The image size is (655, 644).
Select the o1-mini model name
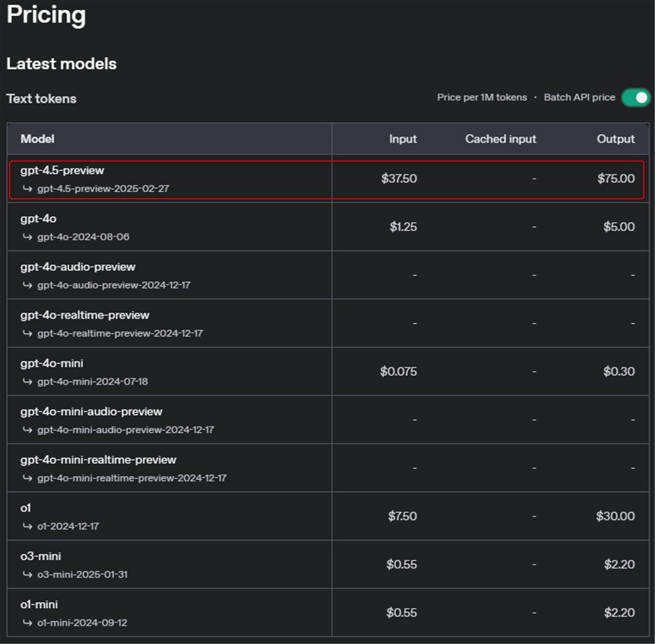coord(39,605)
